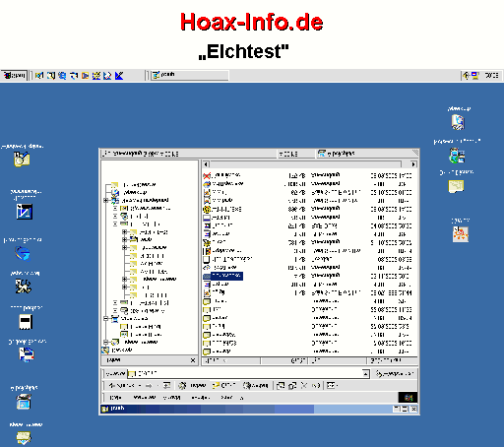Open the Bearbeiten menu in Explorer

(145, 398)
